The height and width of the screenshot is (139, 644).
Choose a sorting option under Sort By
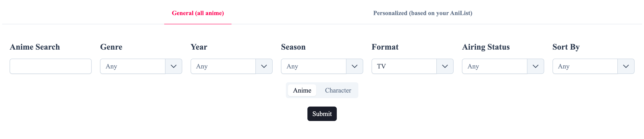pos(585,66)
